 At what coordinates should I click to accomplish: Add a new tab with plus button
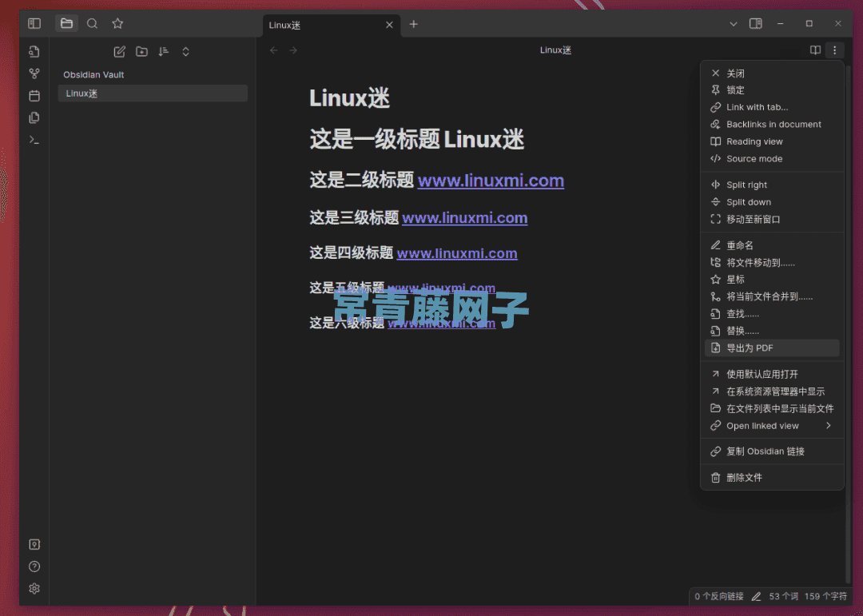[414, 24]
